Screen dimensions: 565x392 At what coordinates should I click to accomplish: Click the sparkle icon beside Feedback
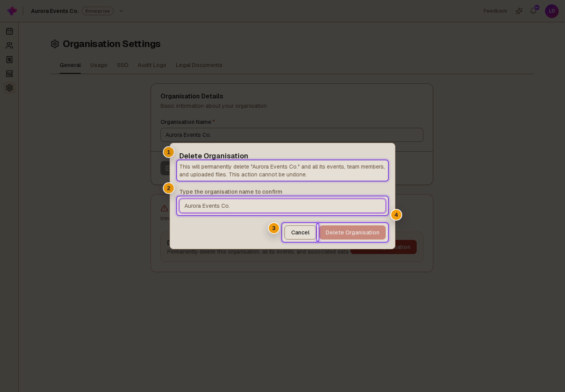point(519,11)
